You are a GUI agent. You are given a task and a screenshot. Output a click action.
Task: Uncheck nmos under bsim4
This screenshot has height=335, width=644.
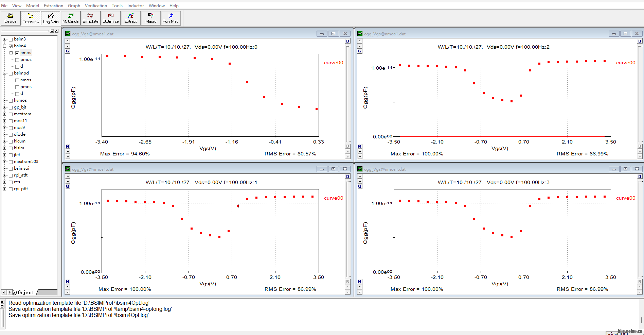click(17, 53)
